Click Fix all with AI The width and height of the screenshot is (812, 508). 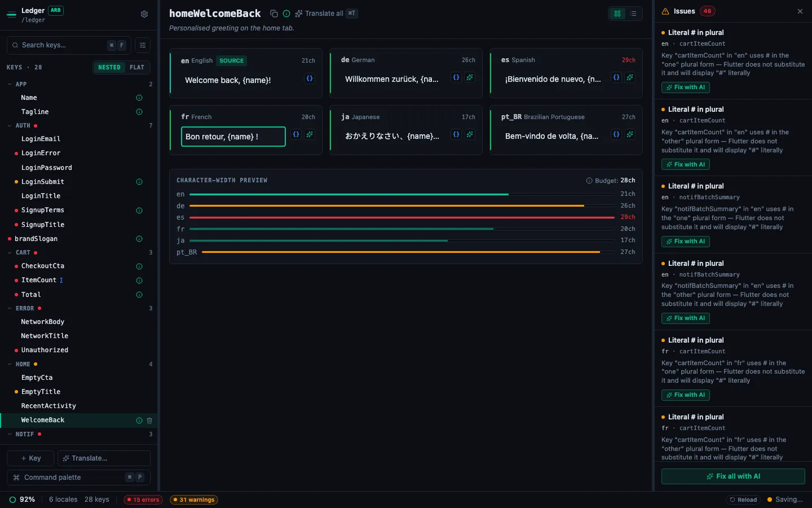tap(733, 476)
